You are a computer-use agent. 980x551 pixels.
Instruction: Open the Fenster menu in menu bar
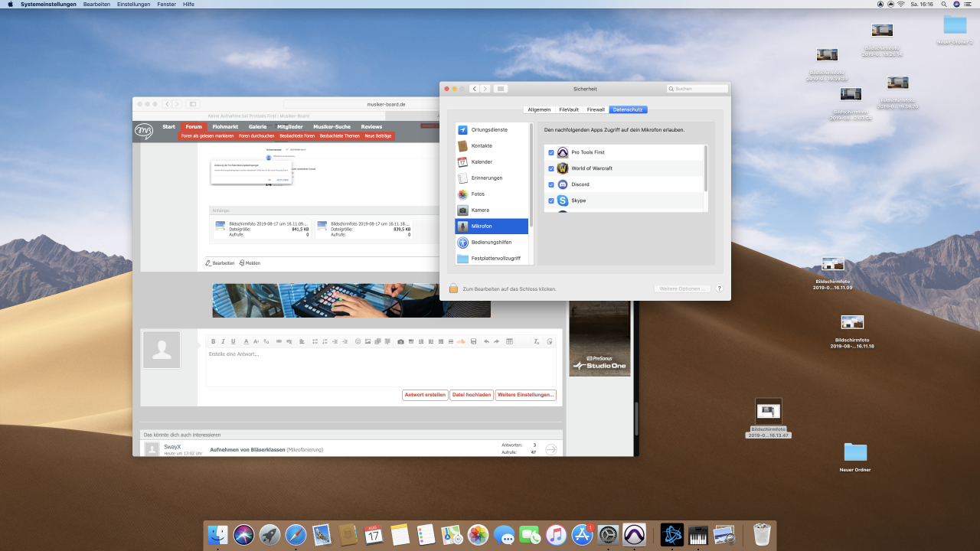pos(167,4)
